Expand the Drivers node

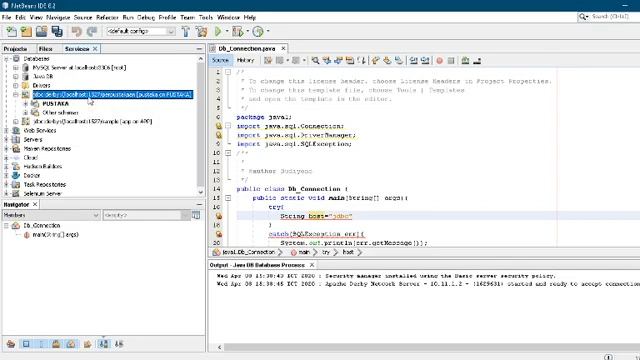pos(16,85)
